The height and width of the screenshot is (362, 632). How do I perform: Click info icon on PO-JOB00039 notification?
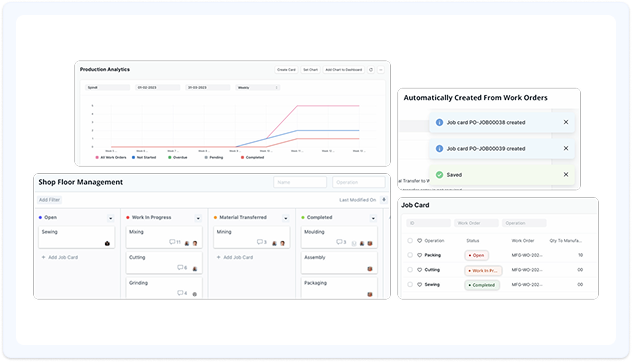[439, 148]
